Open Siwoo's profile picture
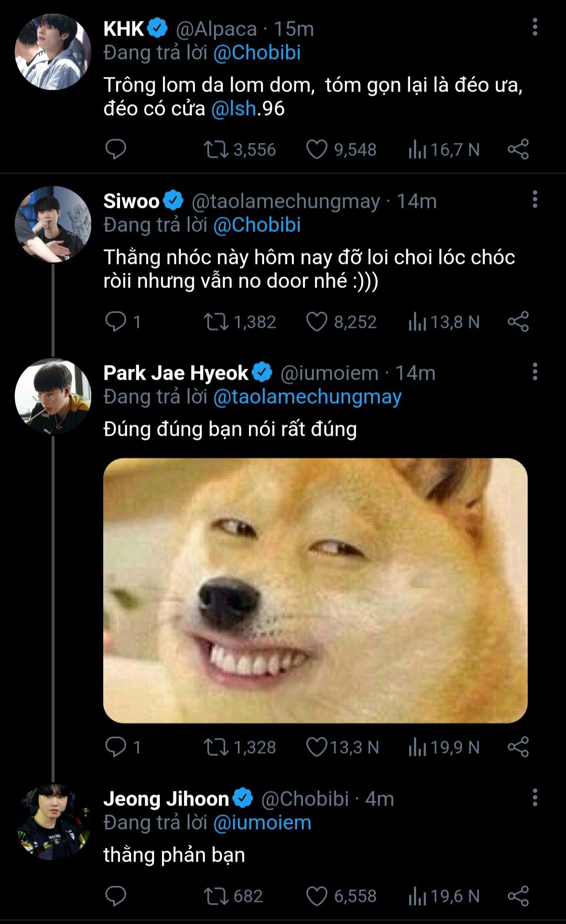This screenshot has width=566, height=924. coord(52,224)
